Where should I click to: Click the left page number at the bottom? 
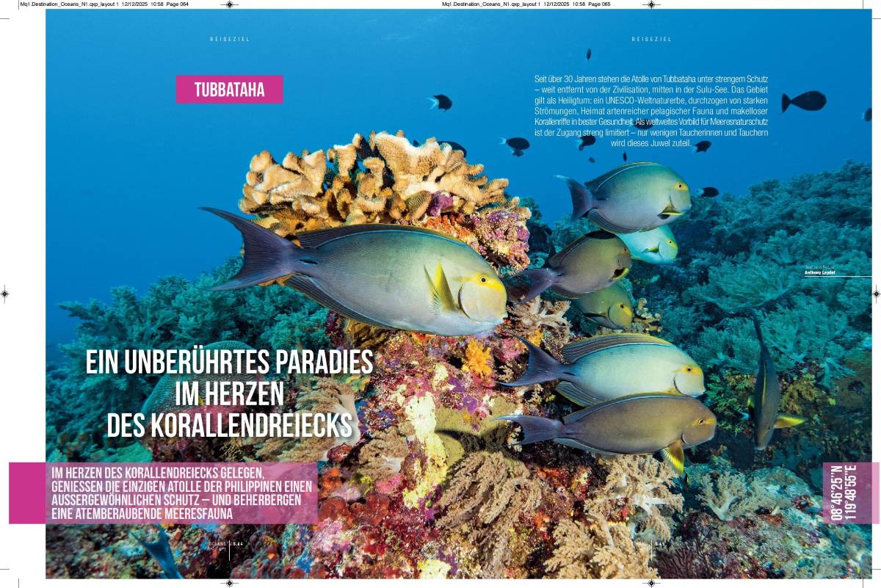point(238,544)
